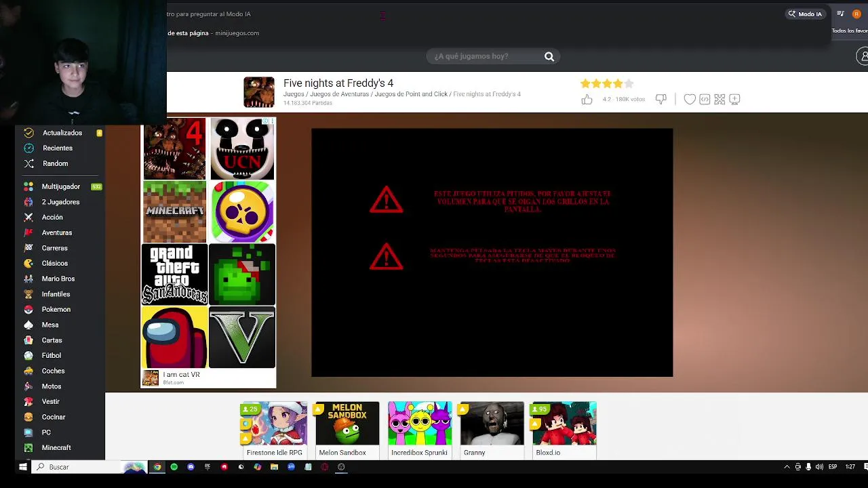
Task: Open Clásicos category
Action: coord(55,263)
